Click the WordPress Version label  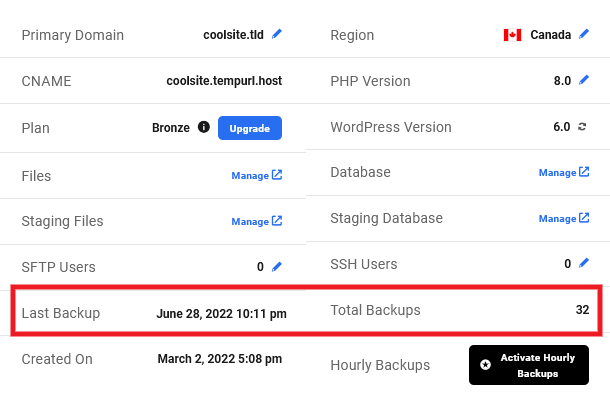391,127
